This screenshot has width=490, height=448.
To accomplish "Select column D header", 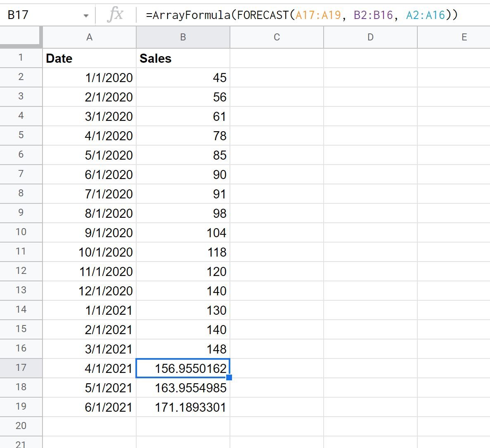I will point(371,37).
